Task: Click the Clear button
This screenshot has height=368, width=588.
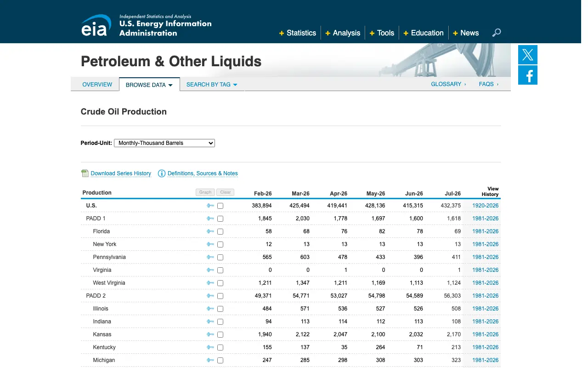Action: [x=226, y=192]
